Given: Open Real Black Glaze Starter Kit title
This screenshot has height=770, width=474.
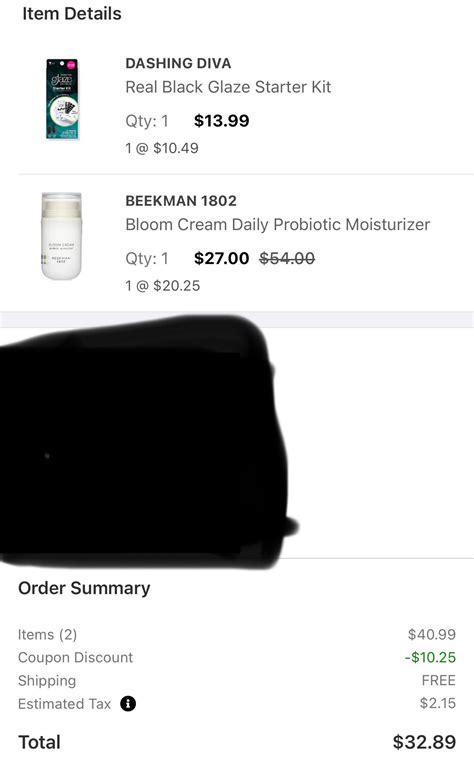Looking at the screenshot, I should point(228,87).
